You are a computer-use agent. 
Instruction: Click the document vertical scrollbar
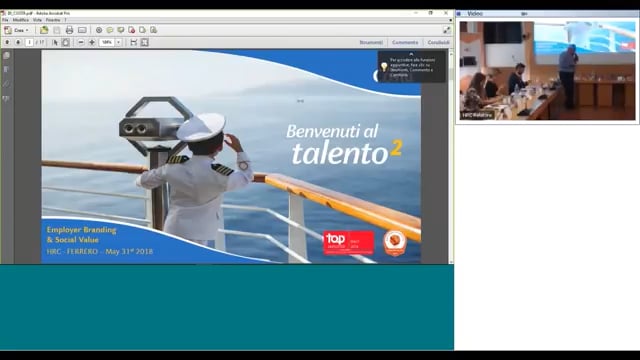pos(451,157)
